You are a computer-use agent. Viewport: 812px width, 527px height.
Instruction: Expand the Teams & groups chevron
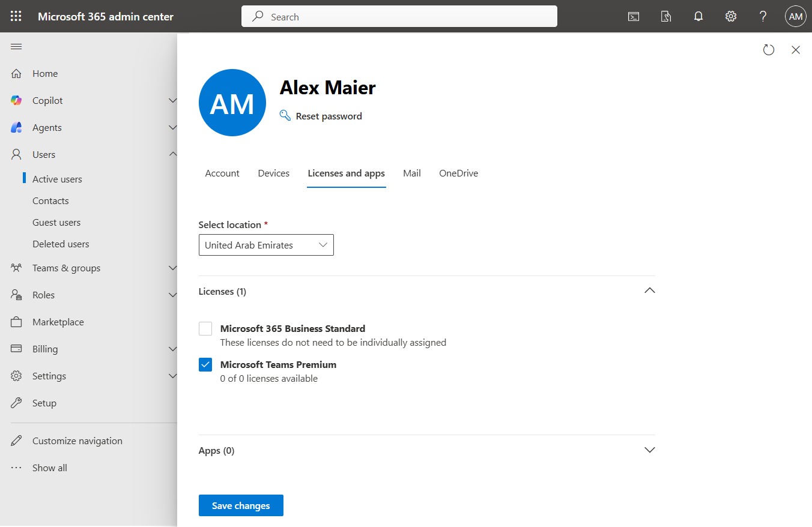[173, 268]
